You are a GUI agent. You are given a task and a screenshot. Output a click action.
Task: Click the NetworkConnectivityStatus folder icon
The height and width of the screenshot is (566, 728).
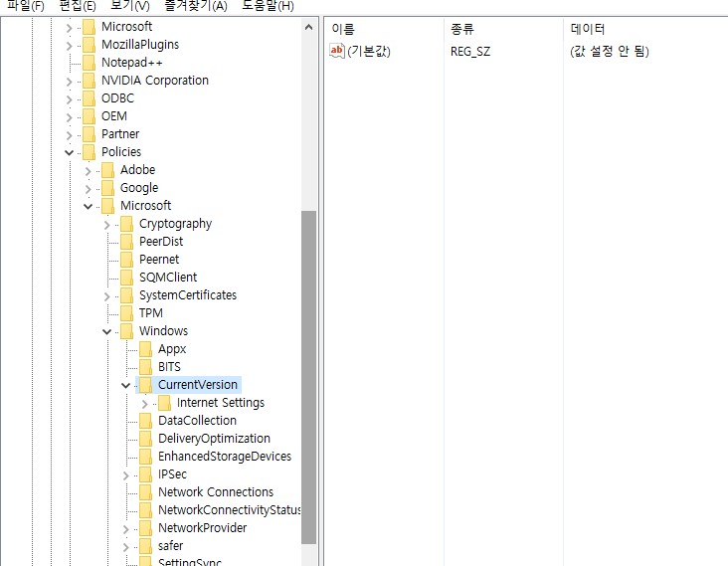tap(145, 510)
